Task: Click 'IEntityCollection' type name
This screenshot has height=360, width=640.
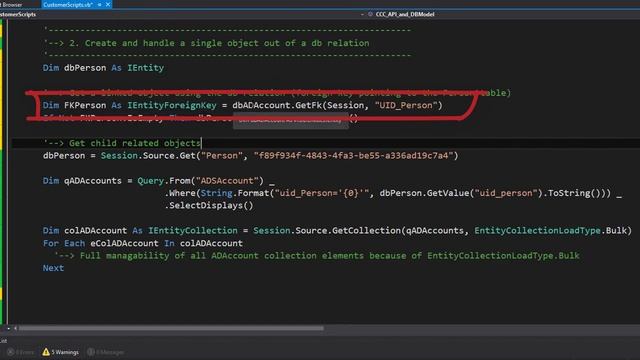Action: [x=193, y=231]
